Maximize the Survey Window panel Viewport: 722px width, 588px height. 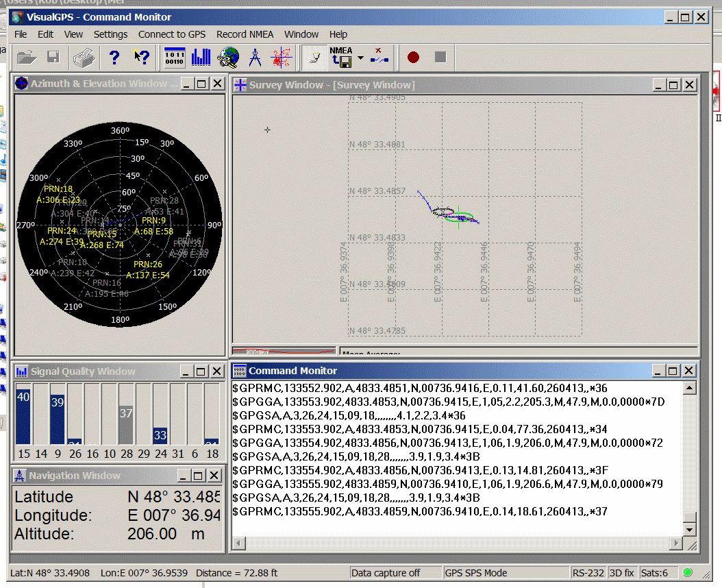[x=673, y=85]
